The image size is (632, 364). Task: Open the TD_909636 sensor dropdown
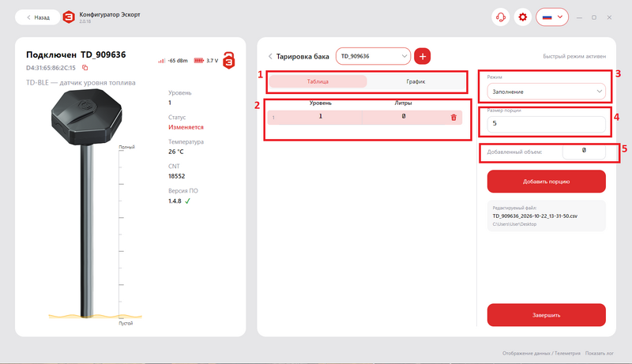coord(373,56)
